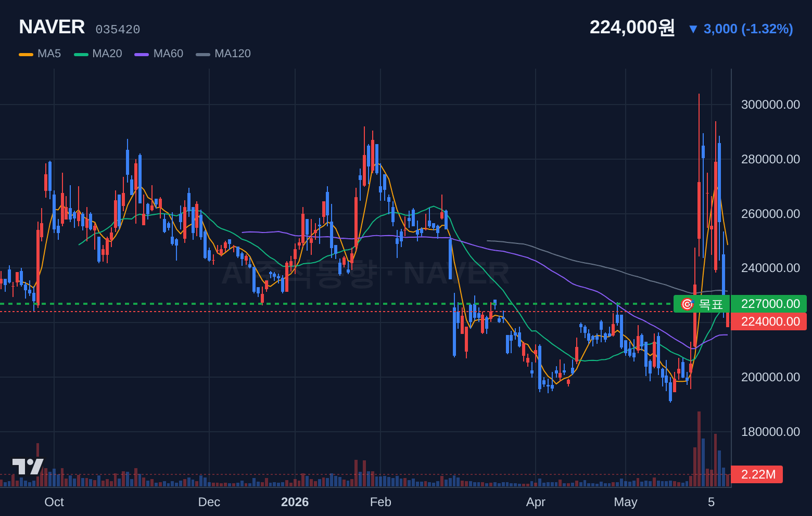Click the gray MA120 color line swatch
Screen dimensions: 812x516
203,54
